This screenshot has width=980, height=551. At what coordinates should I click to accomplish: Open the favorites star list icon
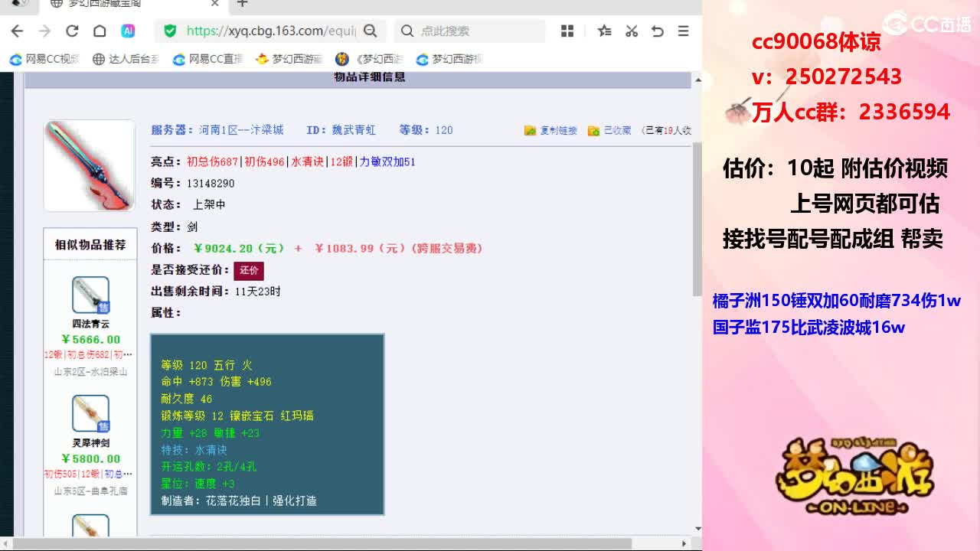point(604,31)
